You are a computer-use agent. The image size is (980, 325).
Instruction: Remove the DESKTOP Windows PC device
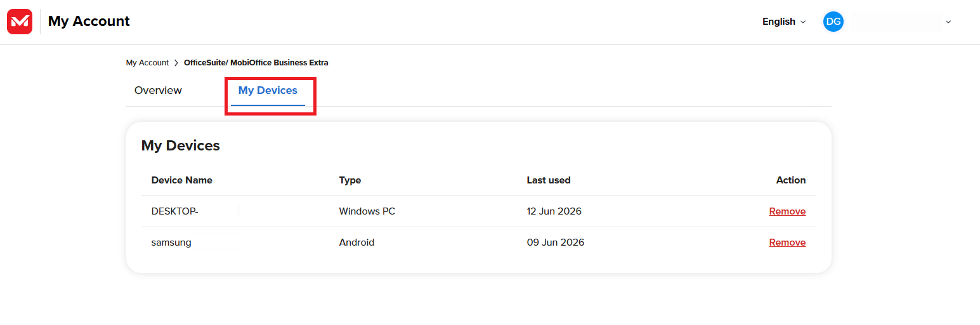click(787, 211)
